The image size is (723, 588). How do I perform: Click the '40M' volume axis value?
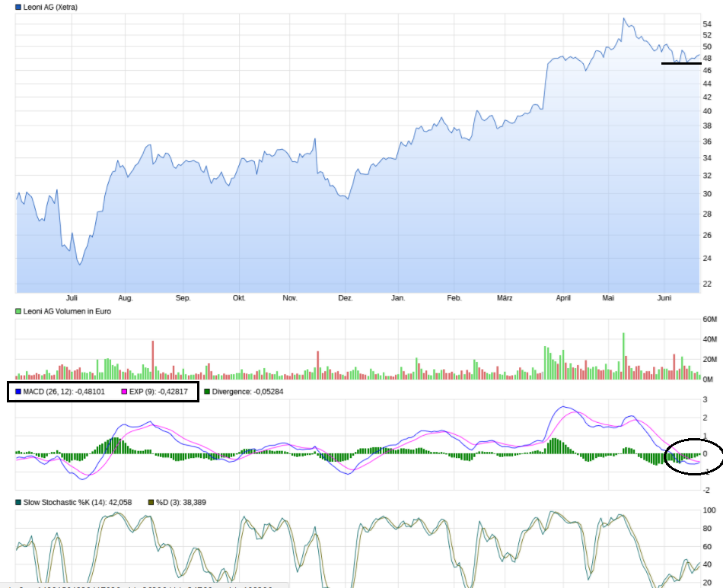(709, 339)
